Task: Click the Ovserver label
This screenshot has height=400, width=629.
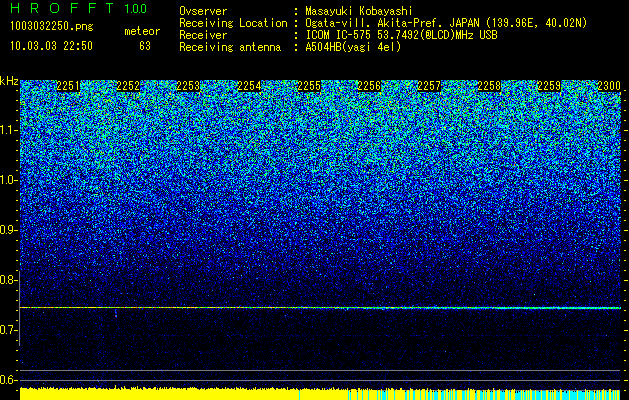Action: 203,11
